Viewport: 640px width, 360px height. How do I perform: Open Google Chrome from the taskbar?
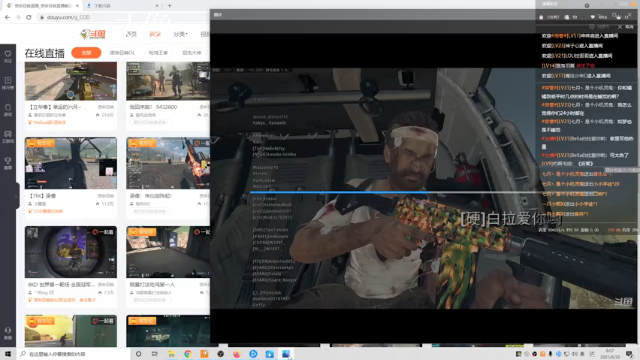[x=188, y=354]
